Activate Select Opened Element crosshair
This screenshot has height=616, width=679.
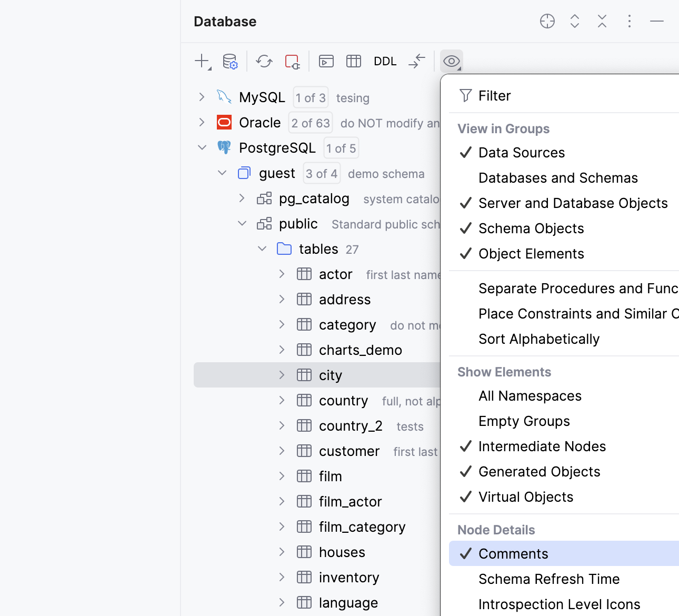(x=547, y=21)
